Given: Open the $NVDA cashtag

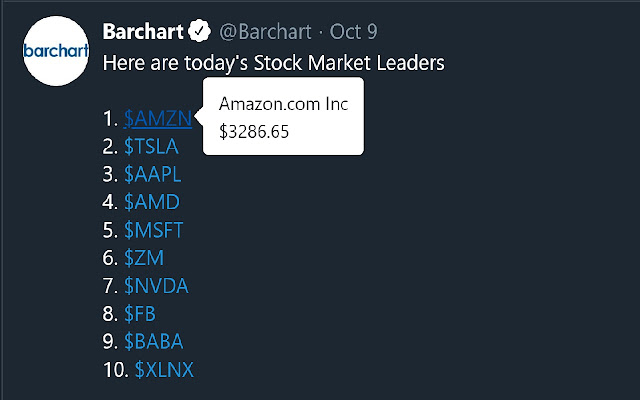Looking at the screenshot, I should [156, 287].
